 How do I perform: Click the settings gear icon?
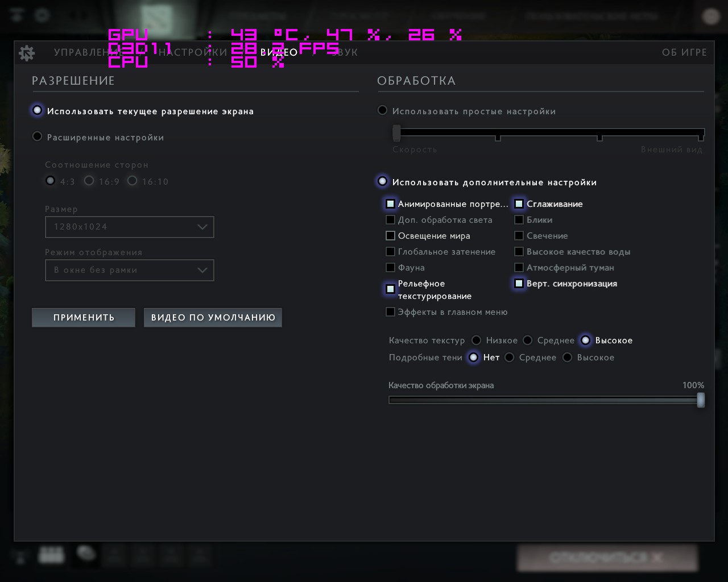pyautogui.click(x=27, y=53)
